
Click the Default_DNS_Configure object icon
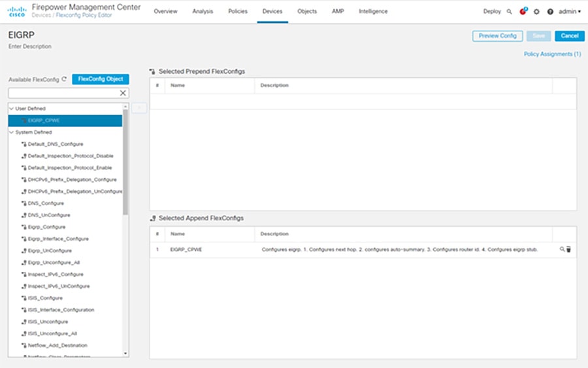(24, 144)
